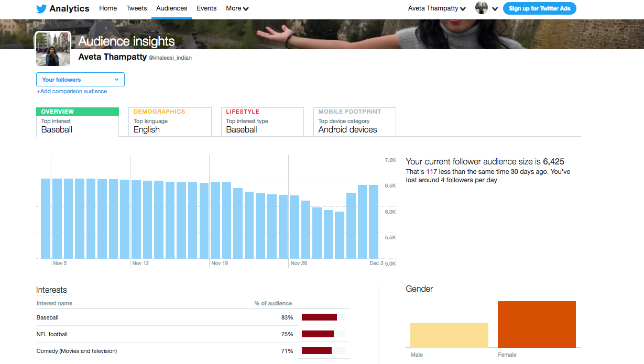
Task: Select the Audiences nav tab
Action: 171,8
